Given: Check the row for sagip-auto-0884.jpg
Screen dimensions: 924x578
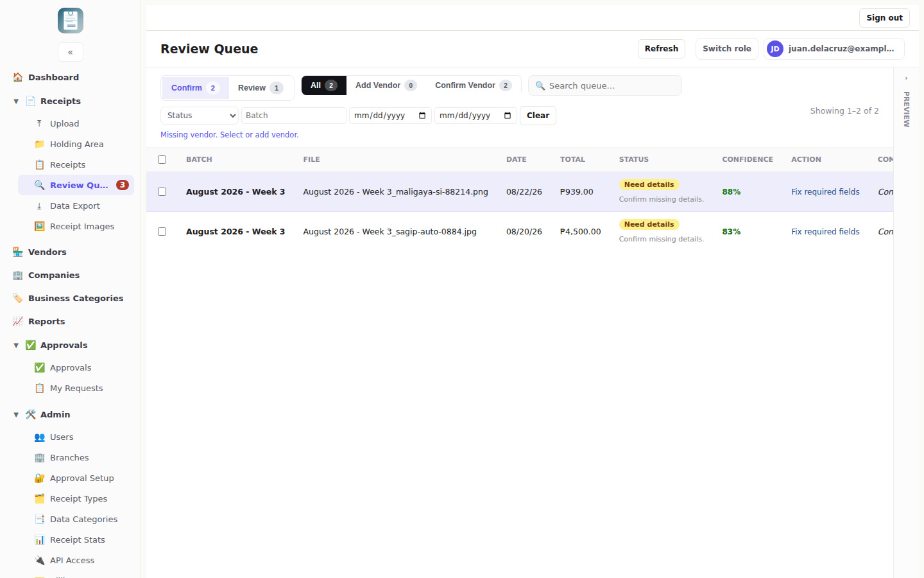Looking at the screenshot, I should coord(162,231).
